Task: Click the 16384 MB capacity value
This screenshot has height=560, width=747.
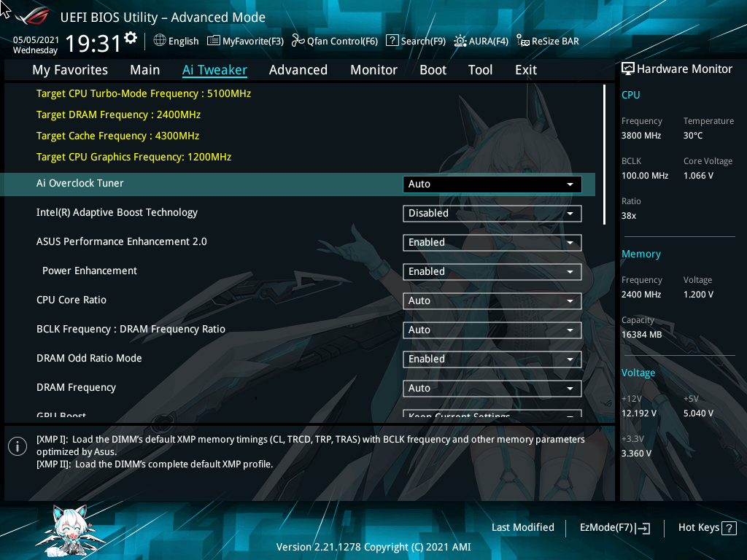Action: (641, 335)
